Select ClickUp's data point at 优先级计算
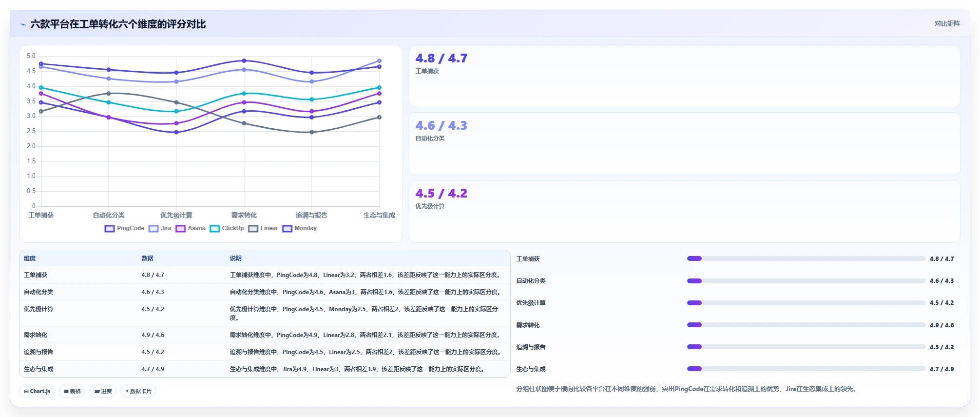This screenshot has height=417, width=980. [x=176, y=111]
